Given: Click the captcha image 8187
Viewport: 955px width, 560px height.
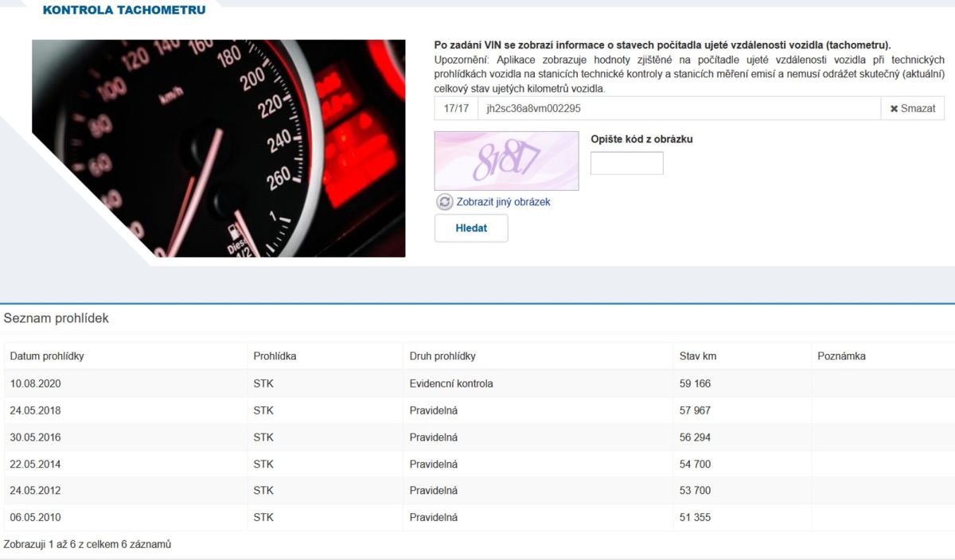Looking at the screenshot, I should click(506, 161).
